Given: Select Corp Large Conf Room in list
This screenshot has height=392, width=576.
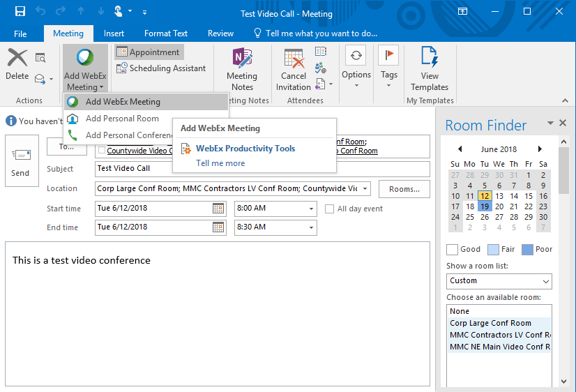Looking at the screenshot, I should coord(499,323).
